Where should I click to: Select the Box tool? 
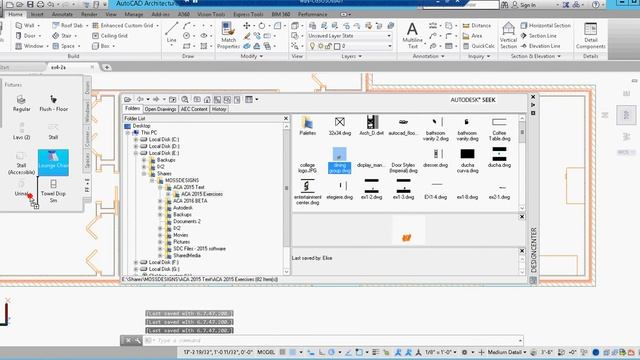tap(101, 46)
